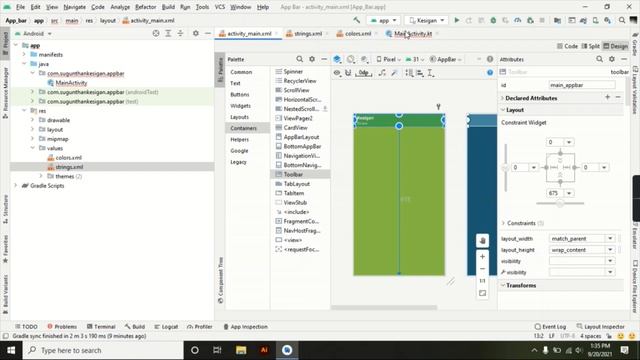The width and height of the screenshot is (640, 360).
Task: Open Attributes panel settings gear
Action: [x=611, y=59]
